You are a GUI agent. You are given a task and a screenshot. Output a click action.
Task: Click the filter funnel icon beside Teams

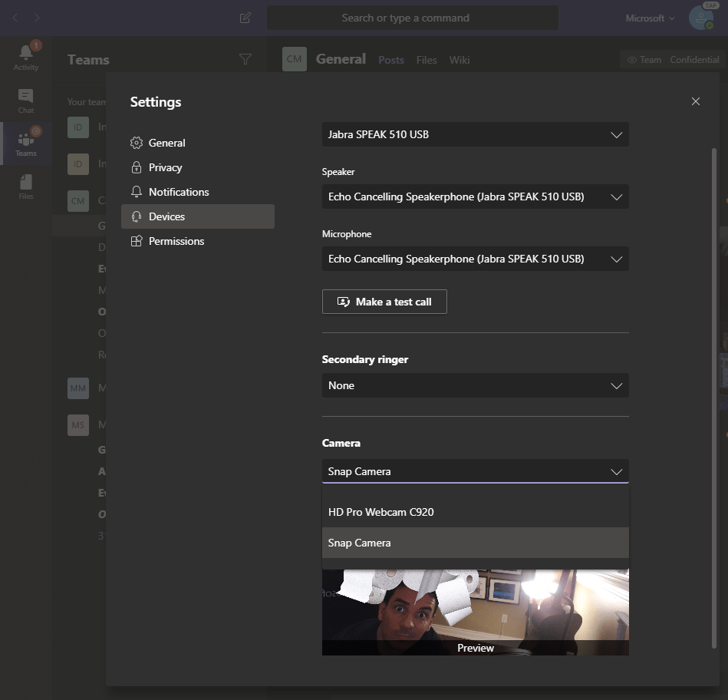[245, 59]
